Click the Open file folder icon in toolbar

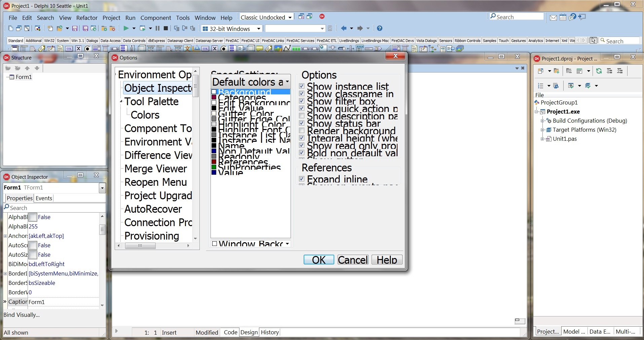(x=60, y=29)
